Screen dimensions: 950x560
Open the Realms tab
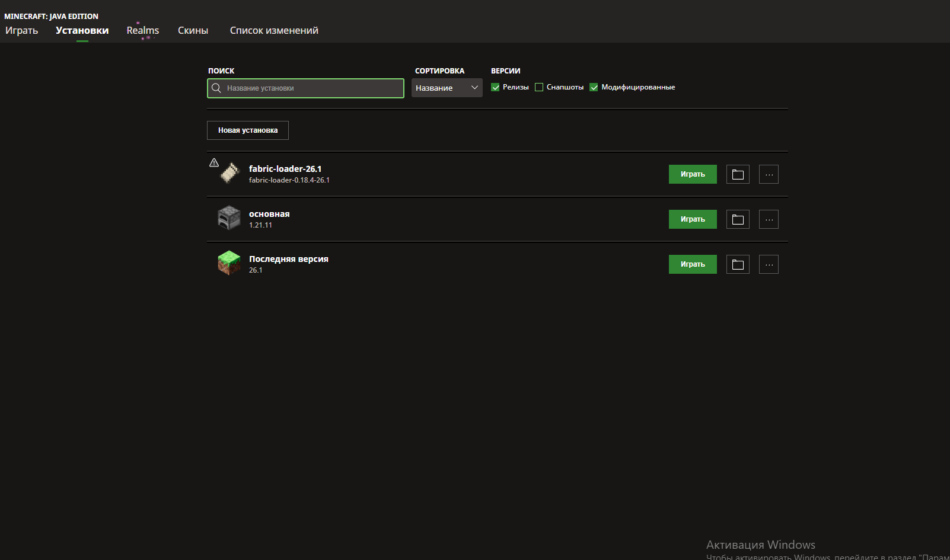click(143, 31)
